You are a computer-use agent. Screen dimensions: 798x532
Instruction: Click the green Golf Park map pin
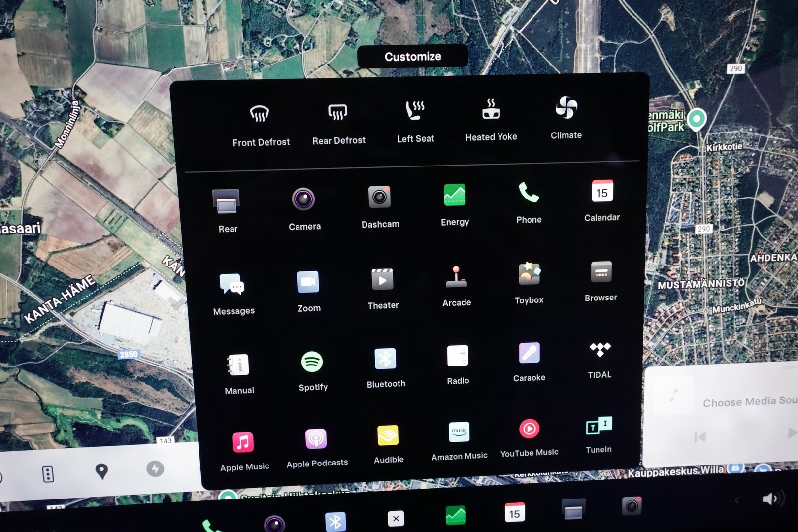click(x=697, y=119)
